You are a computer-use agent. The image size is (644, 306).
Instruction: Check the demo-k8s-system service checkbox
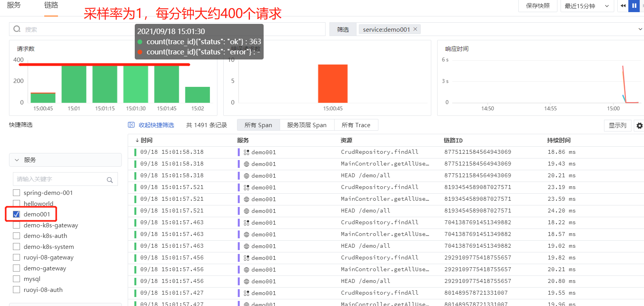click(16, 247)
